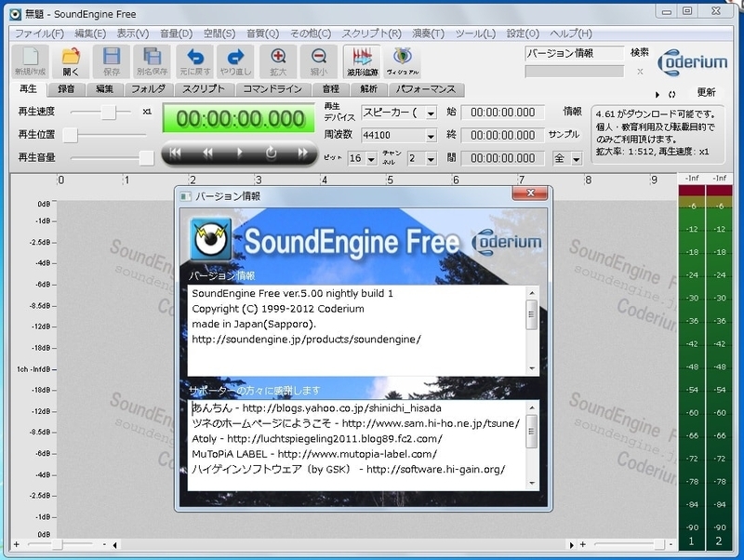Click the 検索 search button
This screenshot has height=560, width=744.
coord(639,53)
